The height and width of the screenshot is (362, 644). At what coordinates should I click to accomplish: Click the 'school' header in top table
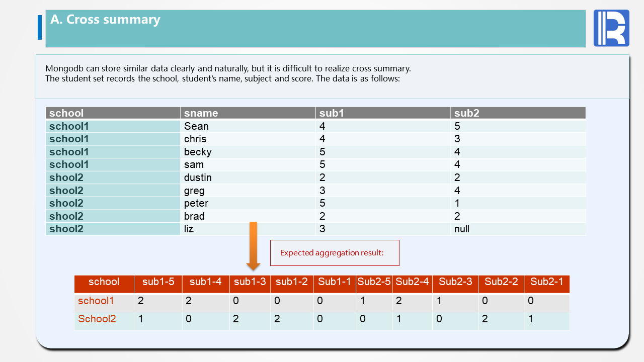(66, 113)
